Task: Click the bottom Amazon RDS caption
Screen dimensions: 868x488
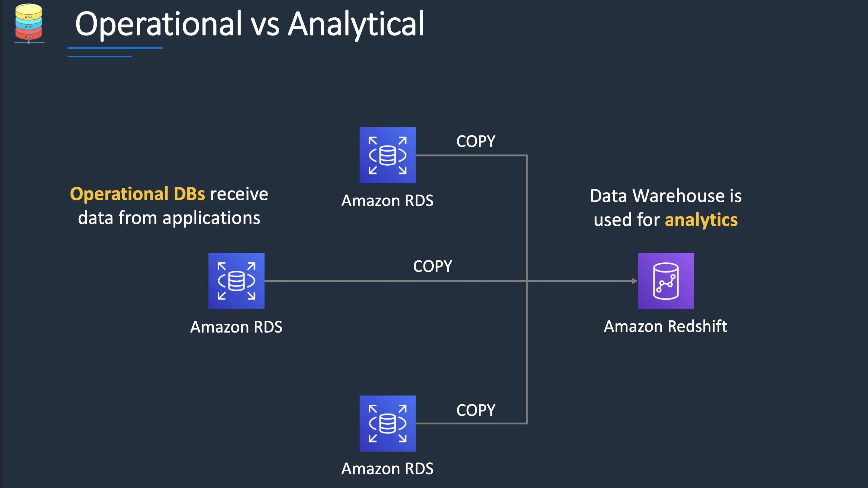Action: 387,469
